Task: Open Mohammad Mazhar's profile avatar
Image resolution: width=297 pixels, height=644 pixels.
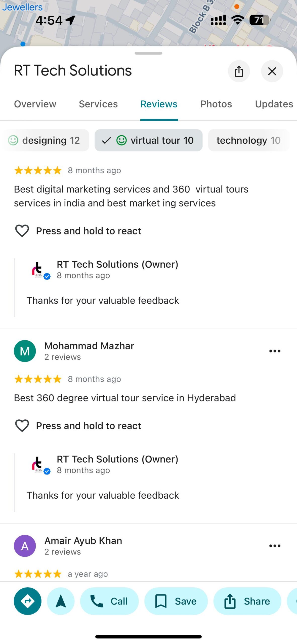Action: [x=25, y=351]
